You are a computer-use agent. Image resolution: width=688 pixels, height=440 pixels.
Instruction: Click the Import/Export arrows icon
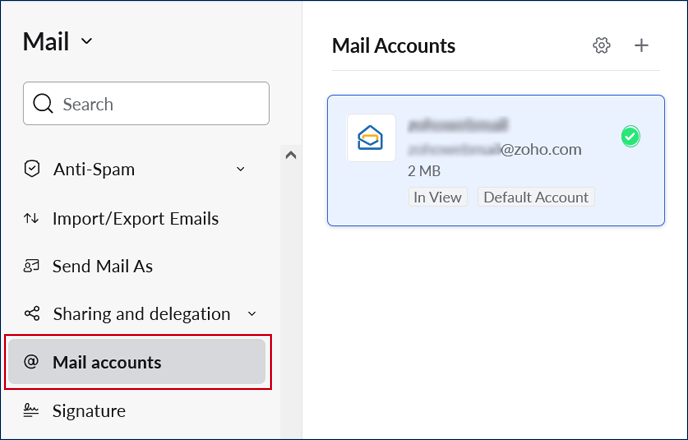tap(31, 218)
